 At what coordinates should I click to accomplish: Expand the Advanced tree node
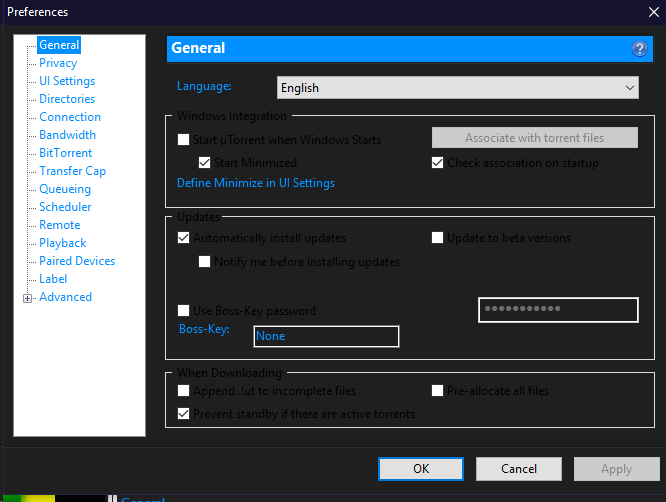(27, 298)
